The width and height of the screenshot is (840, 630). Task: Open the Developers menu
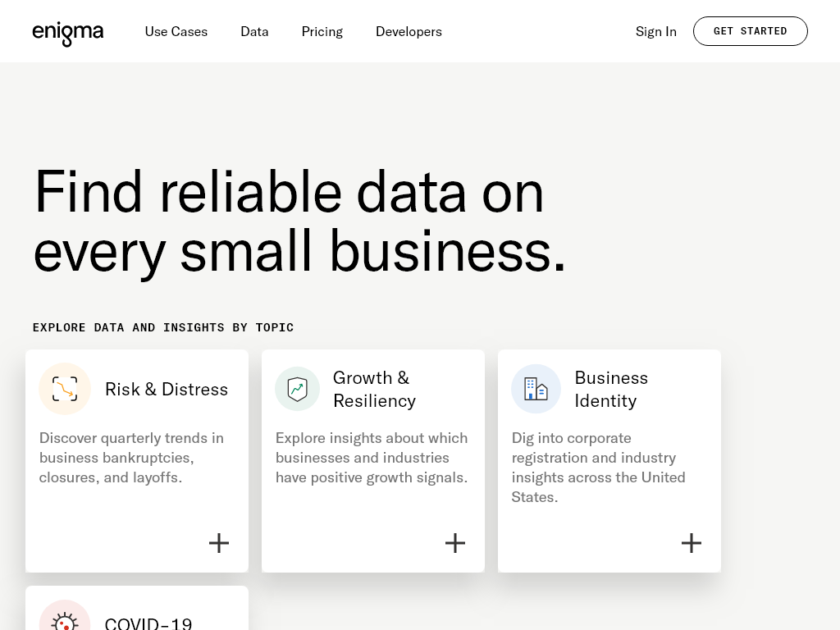pyautogui.click(x=409, y=31)
